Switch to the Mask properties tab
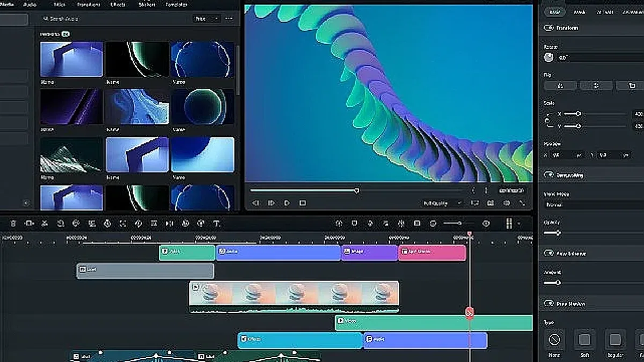This screenshot has width=644, height=362. (580, 11)
